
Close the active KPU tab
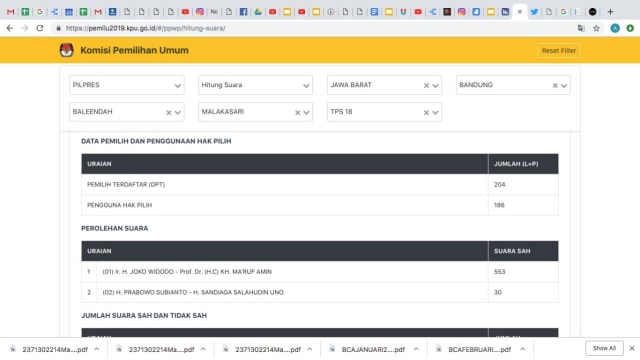click(520, 12)
